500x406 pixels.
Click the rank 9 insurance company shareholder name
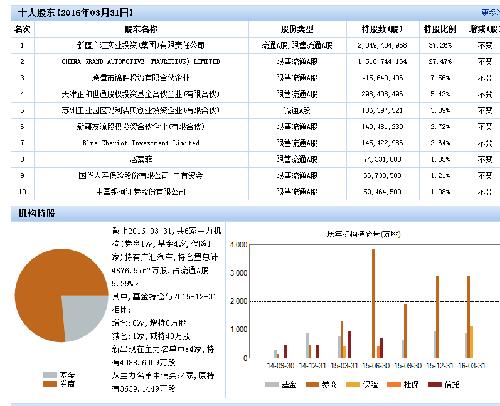click(141, 176)
